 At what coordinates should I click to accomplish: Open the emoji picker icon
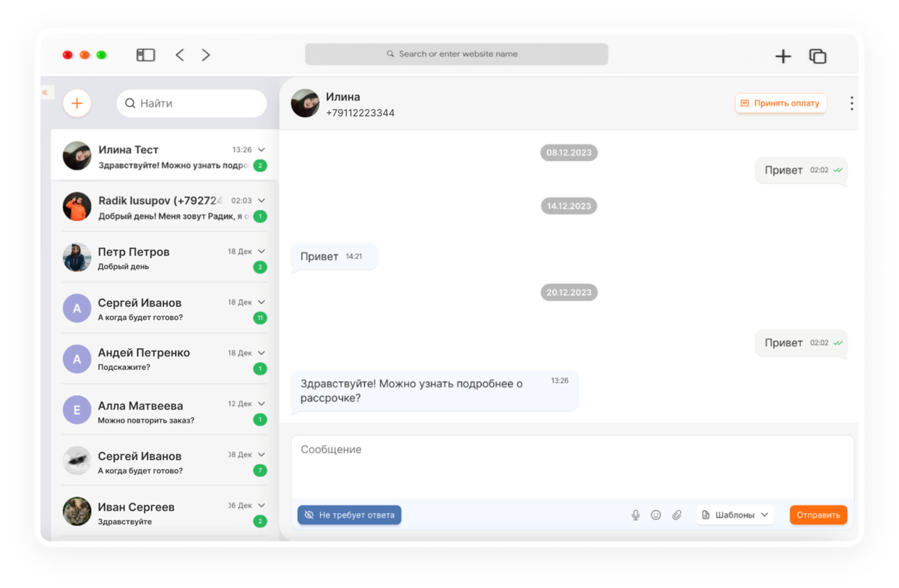click(656, 515)
